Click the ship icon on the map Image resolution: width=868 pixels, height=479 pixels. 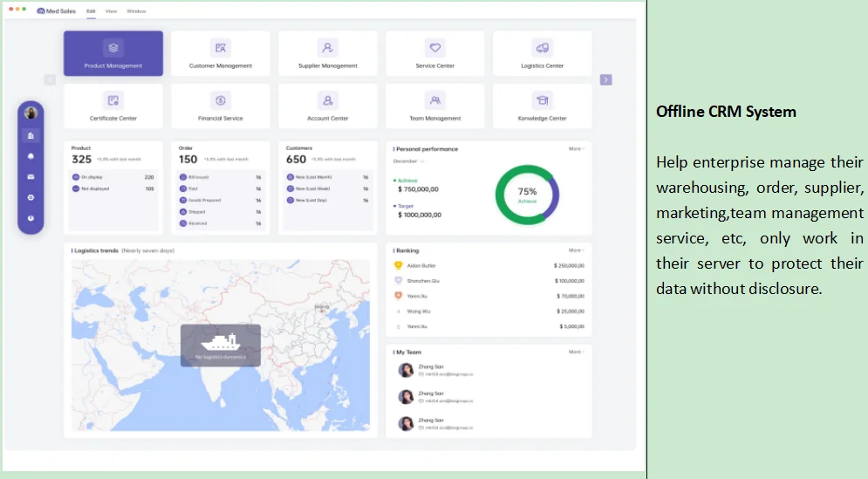[221, 342]
